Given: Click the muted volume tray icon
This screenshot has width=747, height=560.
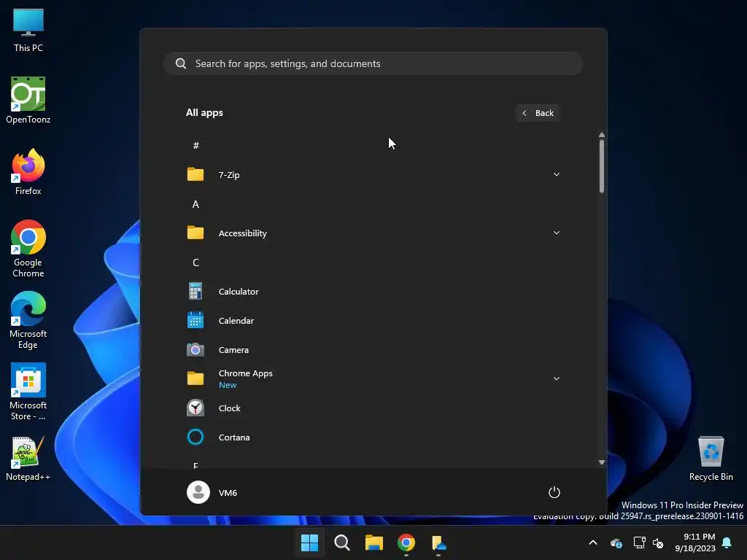Looking at the screenshot, I should tap(658, 542).
